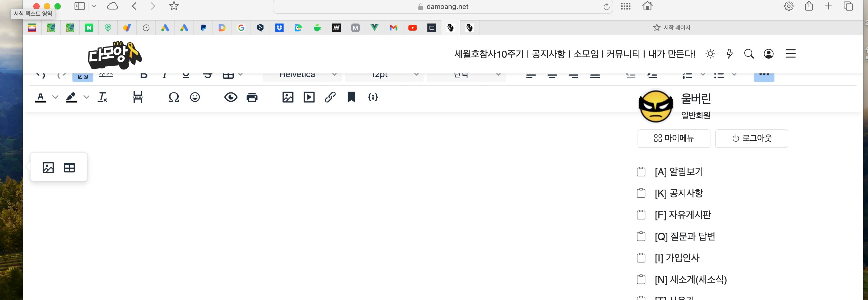Open the 커뮤니티 top menu
The width and height of the screenshot is (868, 300).
pos(623,54)
